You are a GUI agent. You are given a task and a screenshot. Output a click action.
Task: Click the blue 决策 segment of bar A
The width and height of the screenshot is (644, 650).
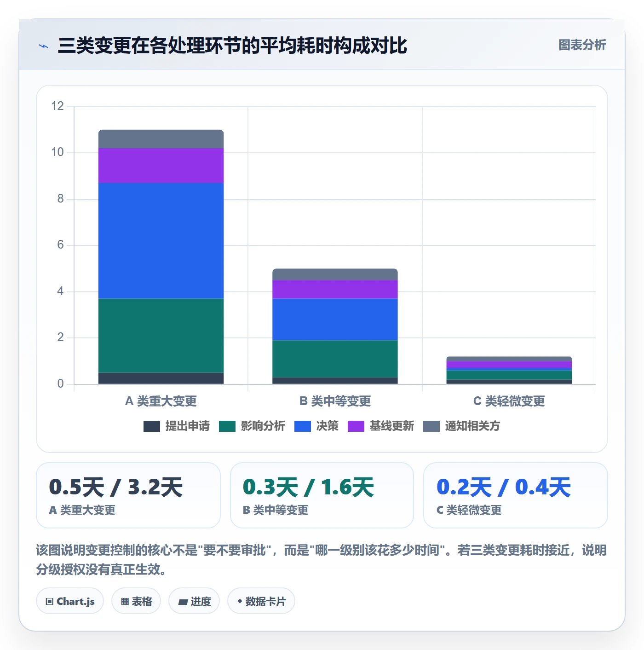[x=161, y=241]
